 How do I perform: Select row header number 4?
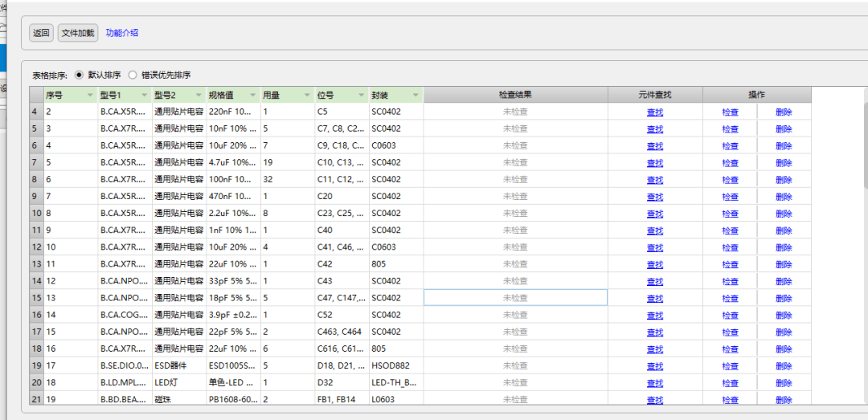(x=36, y=112)
